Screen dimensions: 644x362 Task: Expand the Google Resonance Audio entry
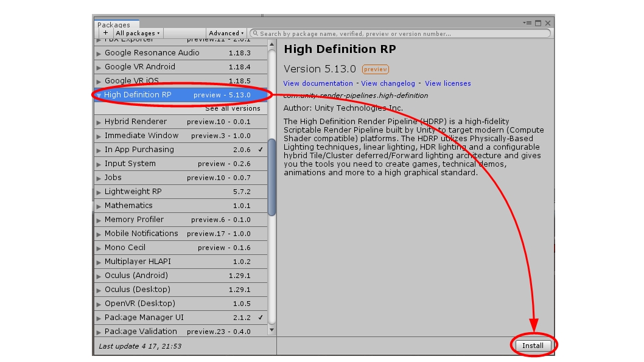pyautogui.click(x=99, y=54)
